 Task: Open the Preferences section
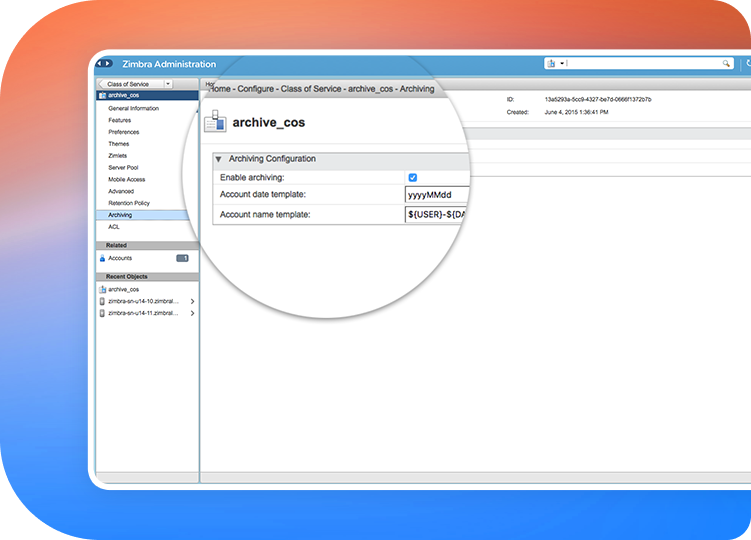124,132
